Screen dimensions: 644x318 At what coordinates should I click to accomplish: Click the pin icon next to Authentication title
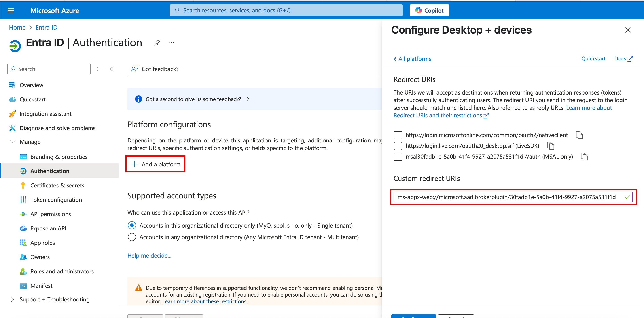coord(157,43)
